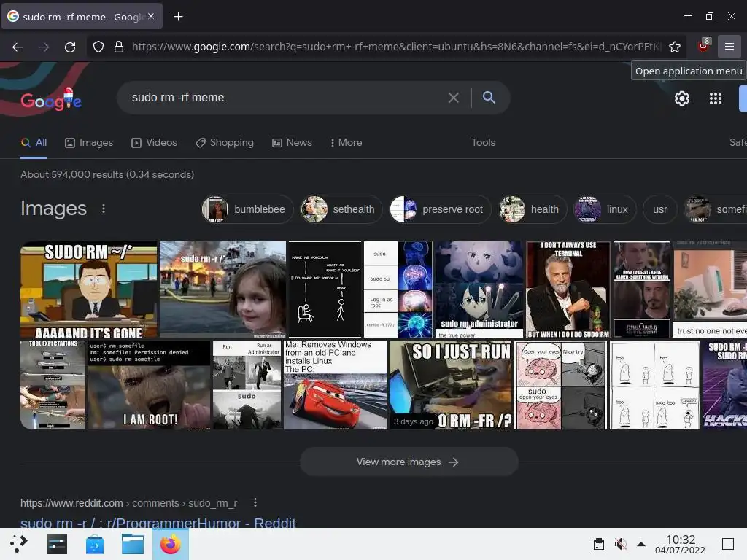Filter images by linux chip
Viewport: 747px width, 560px height.
pyautogui.click(x=605, y=209)
